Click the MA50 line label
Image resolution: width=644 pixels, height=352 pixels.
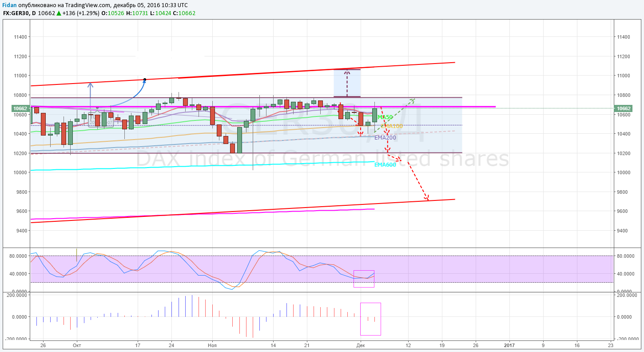pos(385,117)
